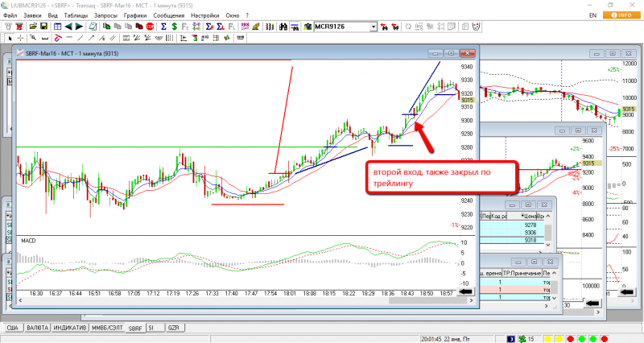Click the floppy disk save icon
The height and width of the screenshot is (343, 644).
point(43,27)
